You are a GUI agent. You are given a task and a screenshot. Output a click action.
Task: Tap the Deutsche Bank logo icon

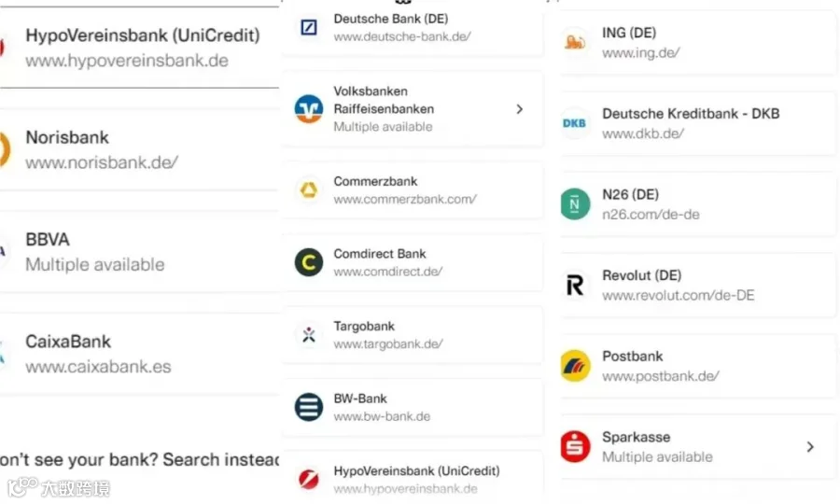[309, 27]
